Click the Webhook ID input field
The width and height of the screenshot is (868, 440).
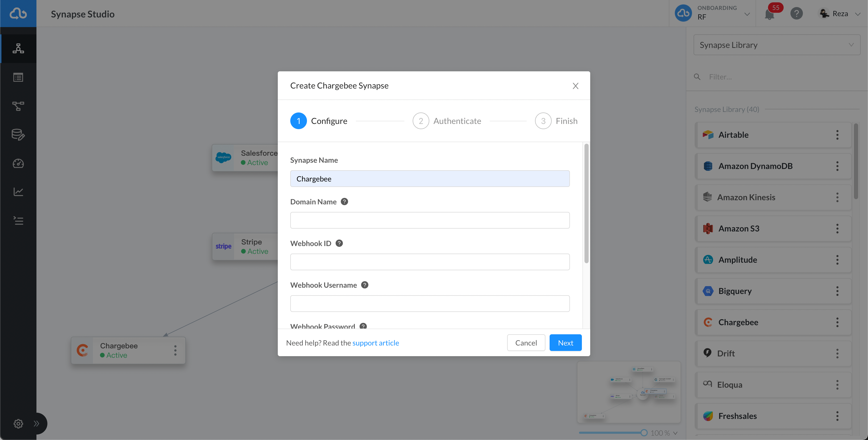[430, 262]
